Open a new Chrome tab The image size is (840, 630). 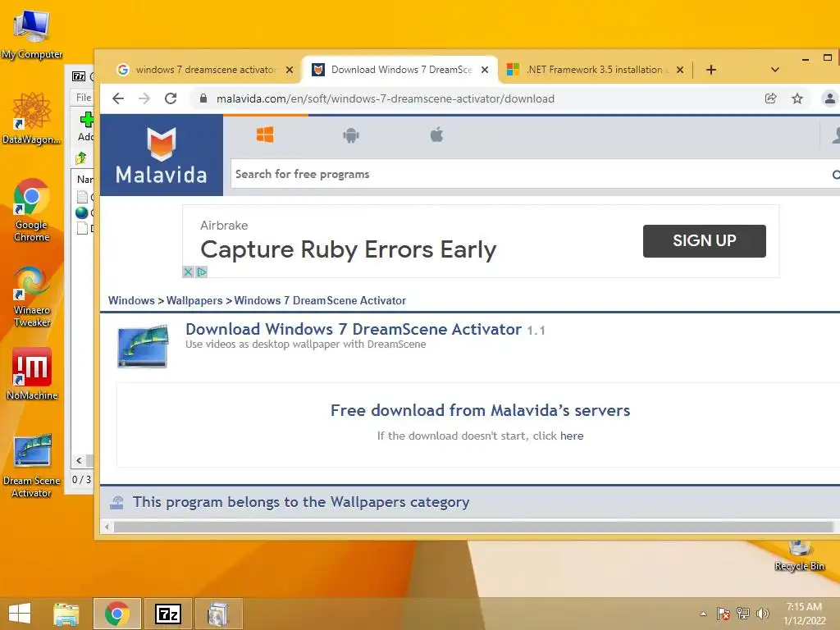pyautogui.click(x=711, y=70)
